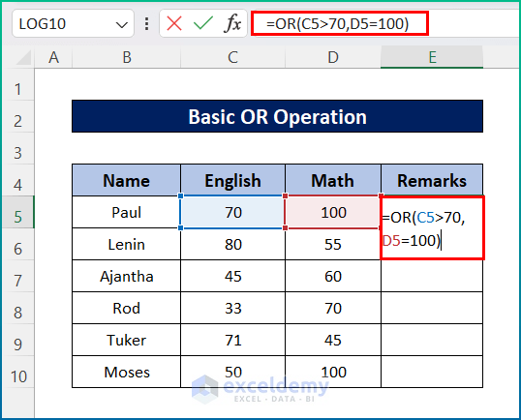Click Moses's Math score 100
Viewport: 521px width, 420px height.
332,372
